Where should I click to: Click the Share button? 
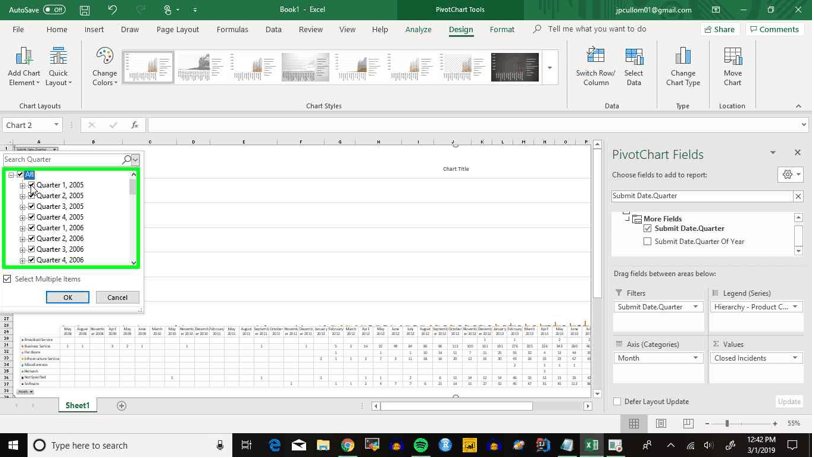720,30
